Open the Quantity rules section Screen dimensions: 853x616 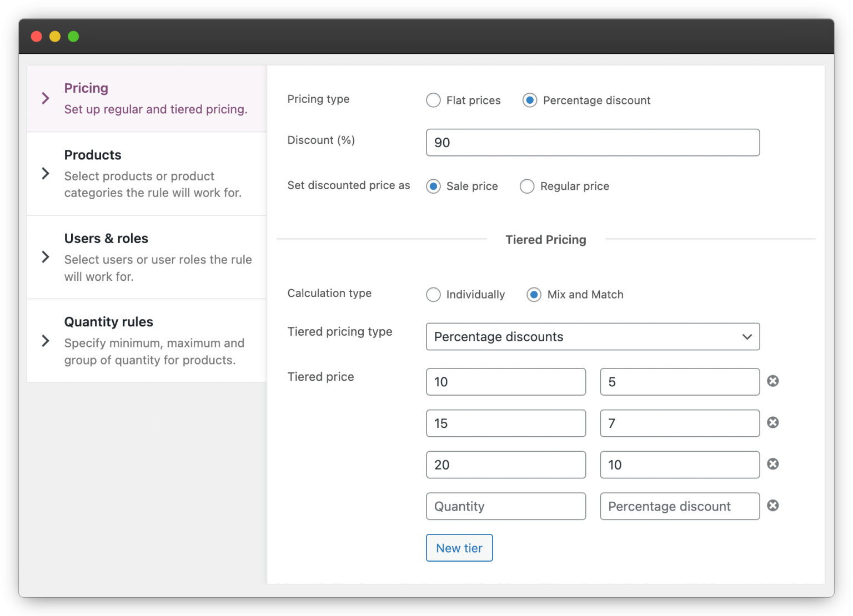(109, 322)
